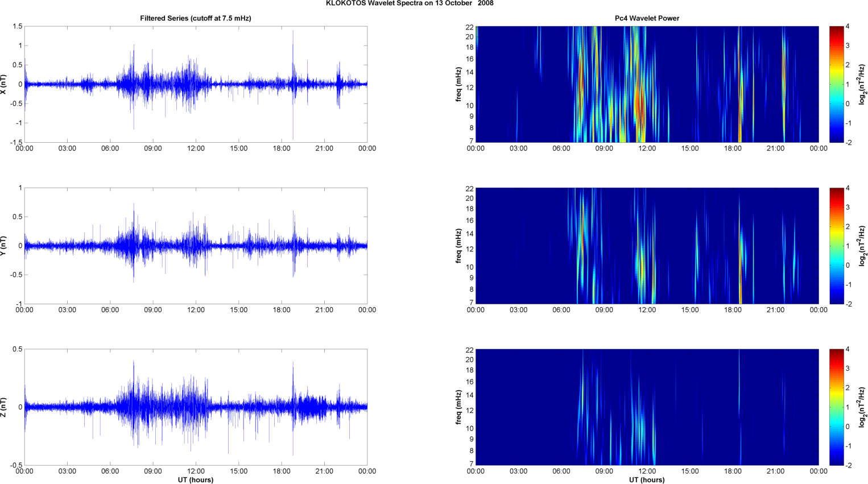Click the 'X (nT)' axis label
The height and width of the screenshot is (484, 868).
pyautogui.click(x=4, y=84)
